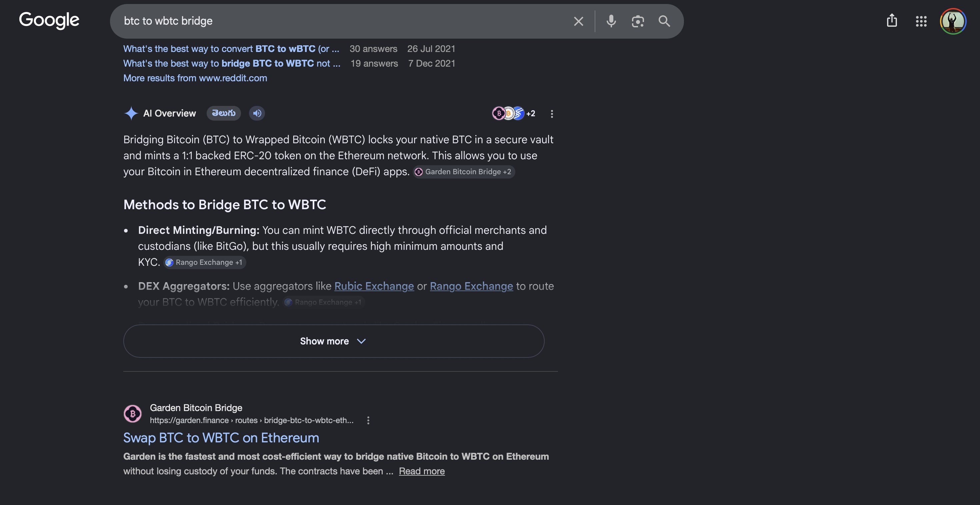Viewport: 980px width, 505px height.
Task: Click the share icon in the header
Action: (x=892, y=21)
